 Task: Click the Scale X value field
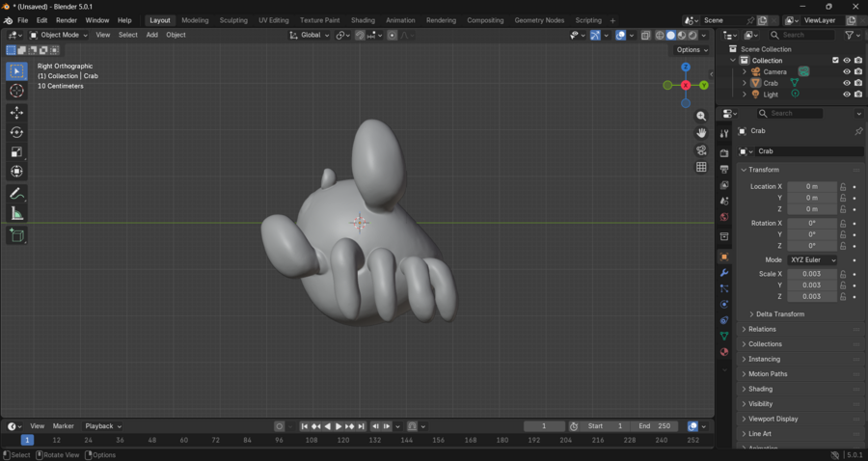[x=811, y=274]
